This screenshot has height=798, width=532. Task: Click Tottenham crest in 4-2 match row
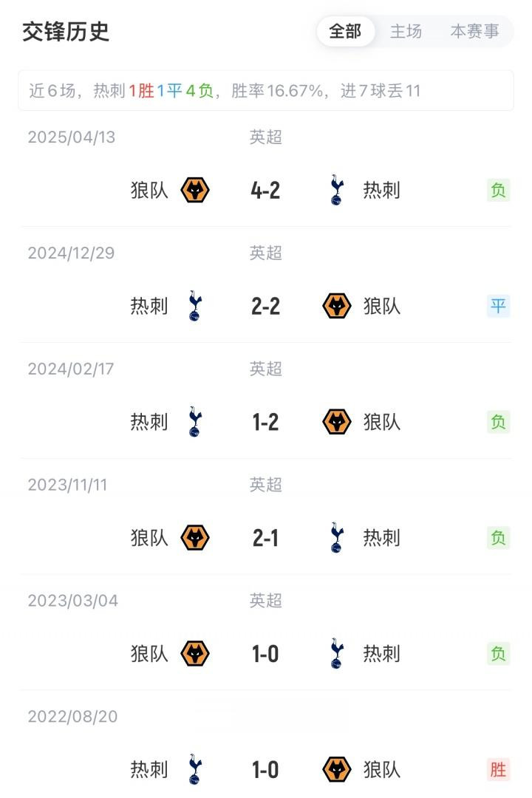pos(337,190)
